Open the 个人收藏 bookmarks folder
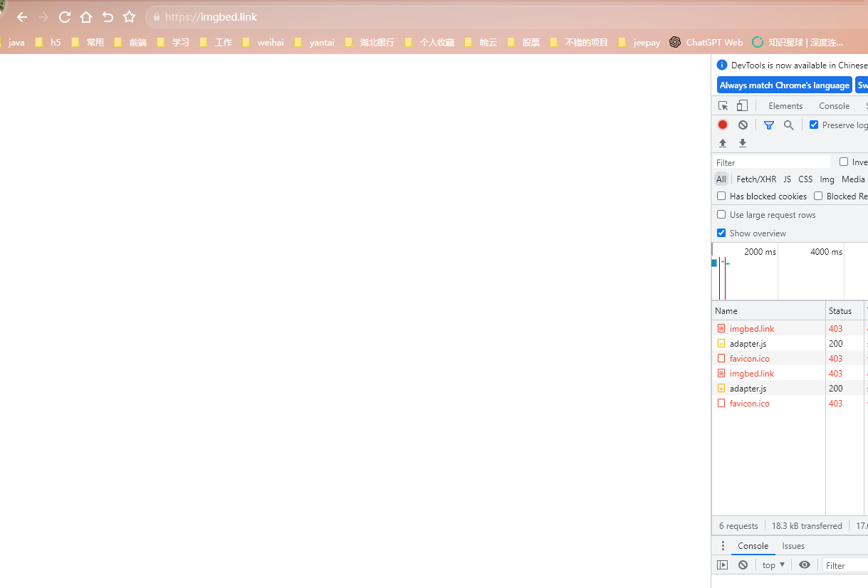Image resolution: width=868 pixels, height=588 pixels. [x=429, y=43]
